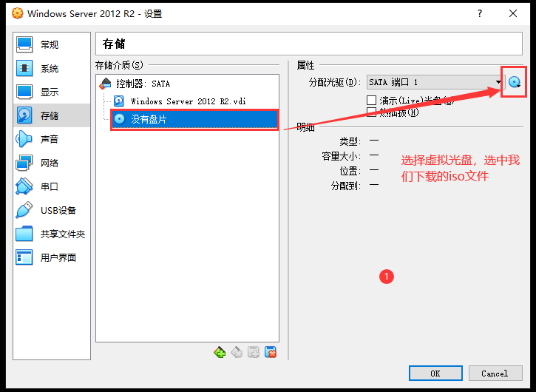The image size is (536, 392).
Task: Click the SATA controller icon
Action: pyautogui.click(x=105, y=84)
